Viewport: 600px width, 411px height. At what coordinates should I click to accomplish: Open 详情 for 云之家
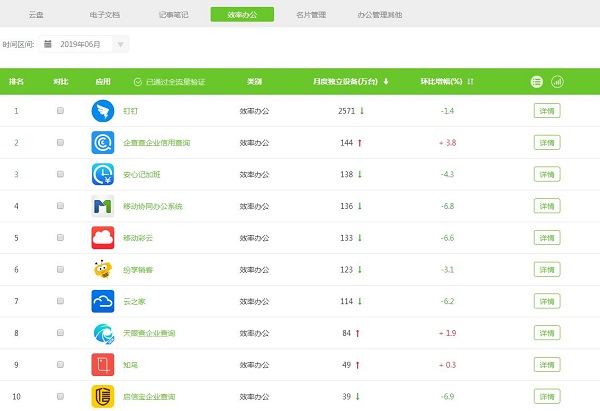(x=547, y=301)
